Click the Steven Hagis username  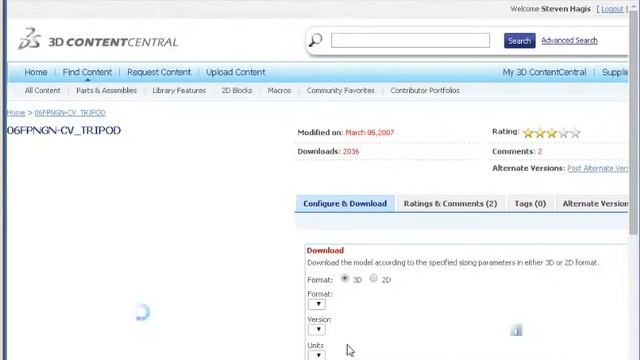coord(566,9)
